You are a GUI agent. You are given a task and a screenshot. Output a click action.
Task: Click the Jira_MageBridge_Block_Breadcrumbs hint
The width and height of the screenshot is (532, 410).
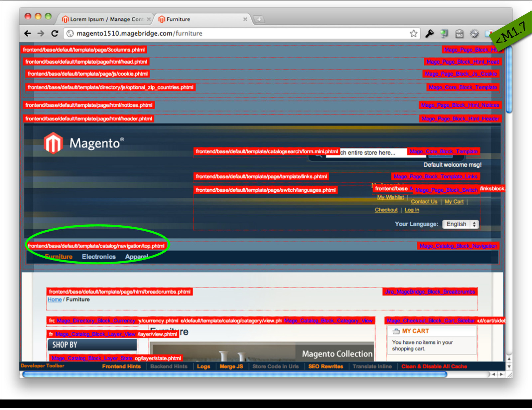[430, 292]
